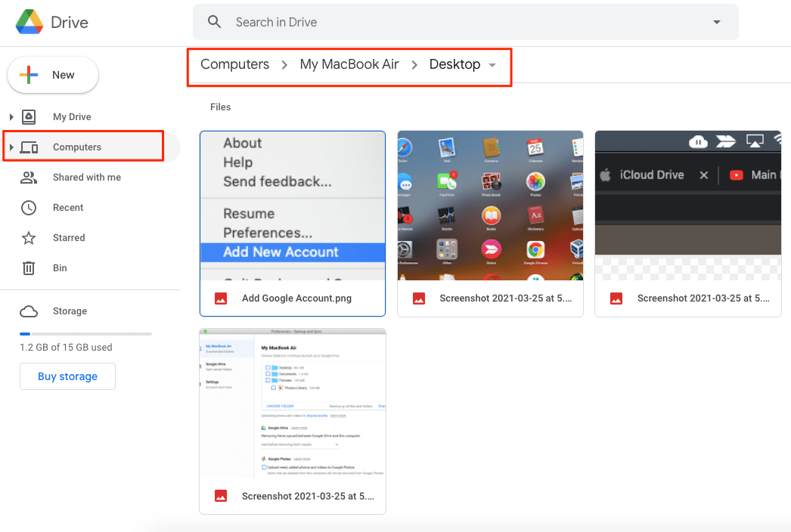Viewport: 791px width, 532px height.
Task: Click the Recent clock icon
Action: tap(29, 208)
